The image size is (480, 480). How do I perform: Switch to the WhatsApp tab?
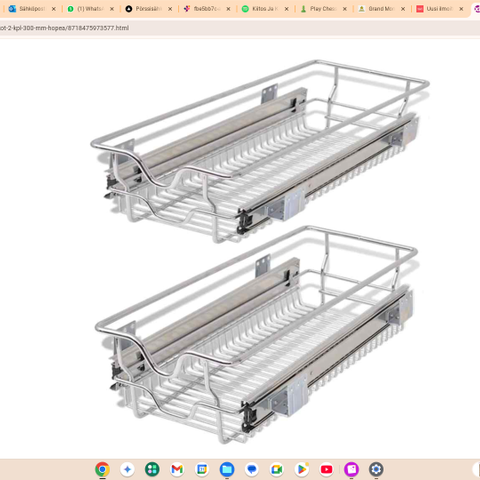click(x=90, y=9)
